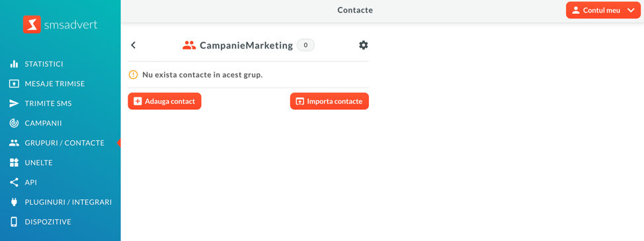This screenshot has width=644, height=241.
Task: Click the Statistici bar chart icon
Action: 15,64
